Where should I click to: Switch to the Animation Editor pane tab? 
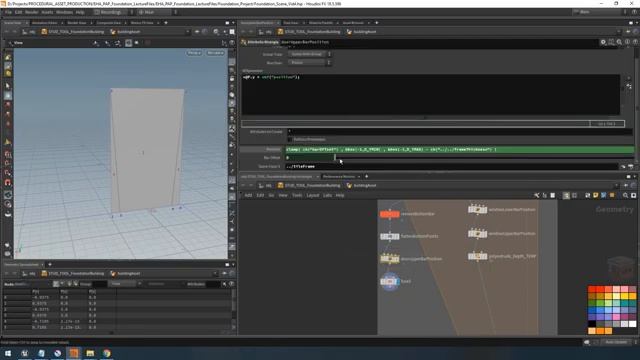coord(44,23)
